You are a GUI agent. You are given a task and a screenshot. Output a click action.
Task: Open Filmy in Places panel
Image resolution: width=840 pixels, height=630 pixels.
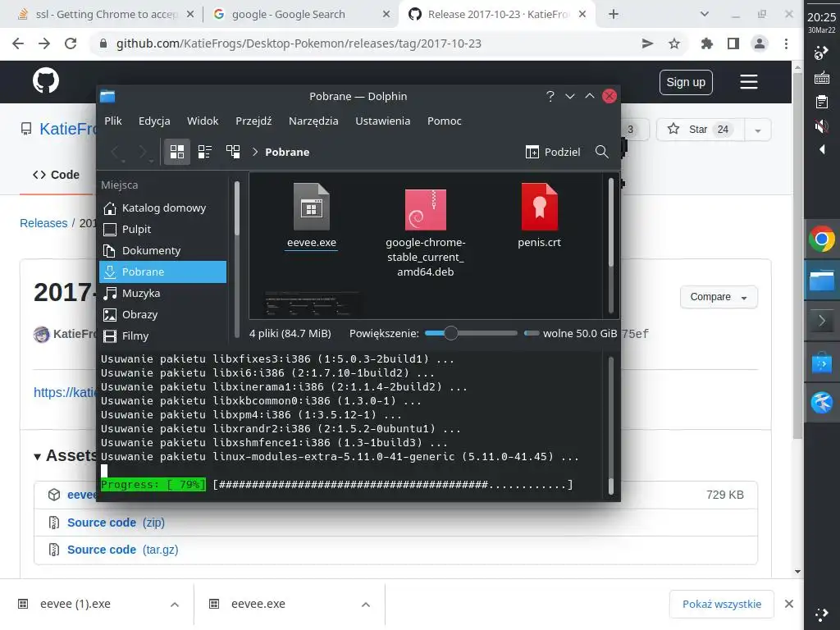(x=163, y=336)
